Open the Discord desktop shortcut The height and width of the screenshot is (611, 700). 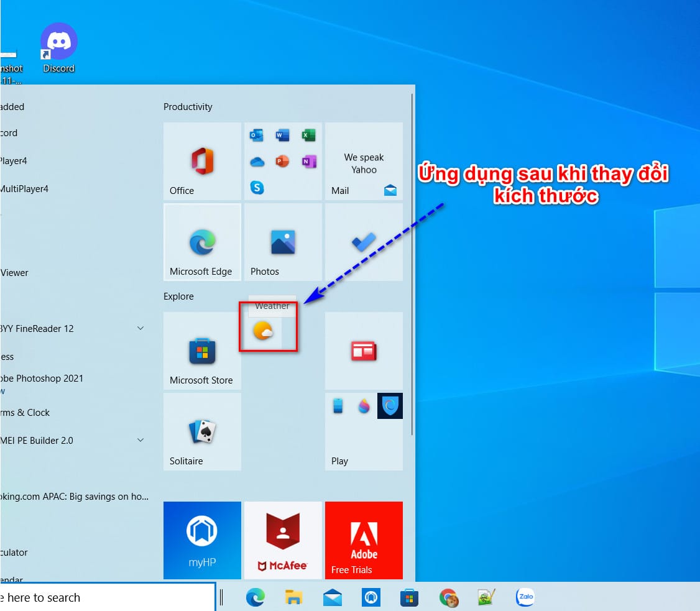click(58, 48)
